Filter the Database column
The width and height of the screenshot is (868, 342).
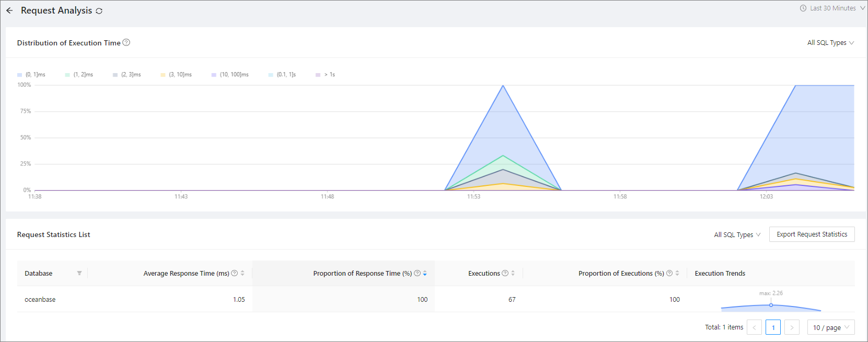click(79, 273)
